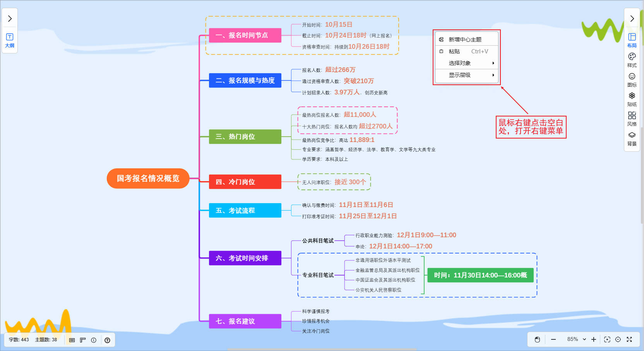Click the help question mark icon
Viewport: 644px width, 351px height.
(x=107, y=340)
